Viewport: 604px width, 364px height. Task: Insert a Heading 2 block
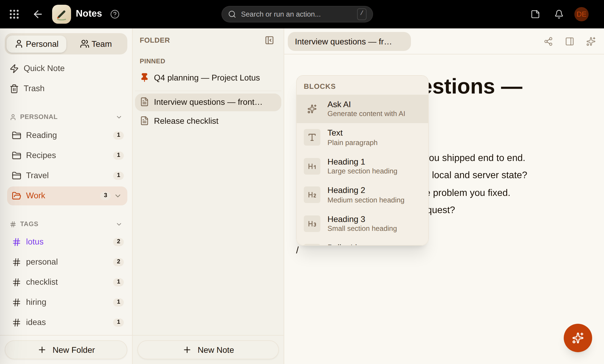pyautogui.click(x=362, y=195)
